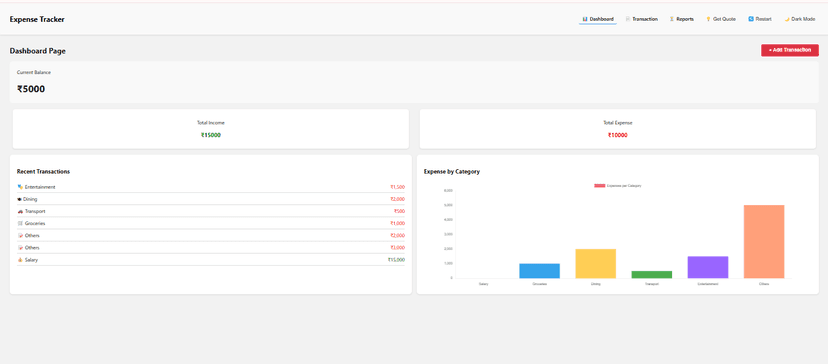Click the orange Others bar in chart
Screen dimensions: 828x364
tap(764, 241)
